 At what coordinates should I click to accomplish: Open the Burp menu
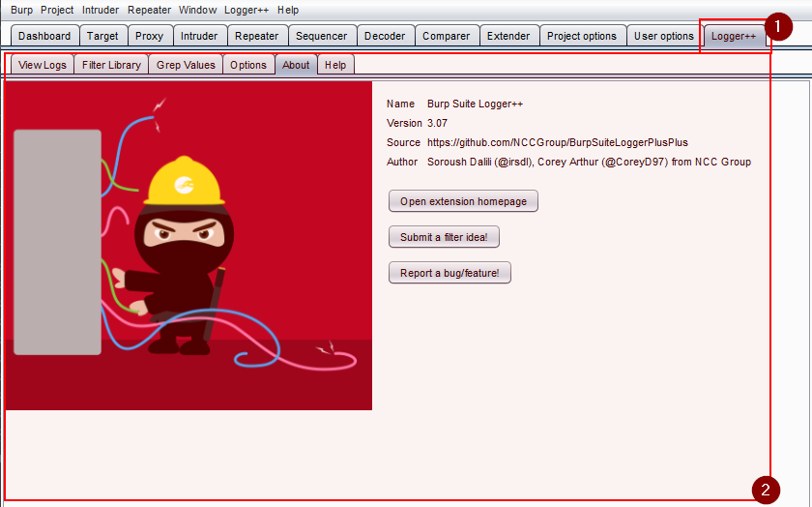[21, 10]
